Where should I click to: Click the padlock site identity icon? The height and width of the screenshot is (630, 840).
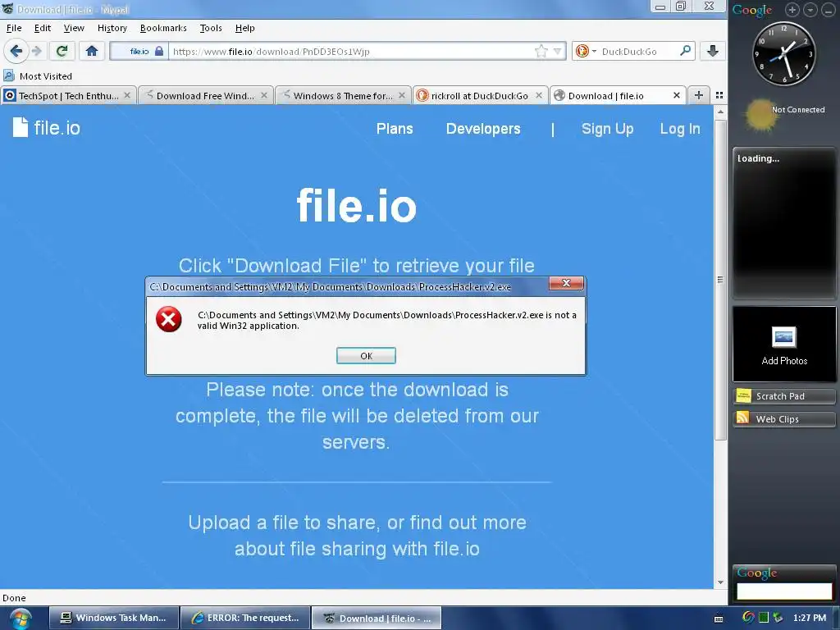pos(159,52)
